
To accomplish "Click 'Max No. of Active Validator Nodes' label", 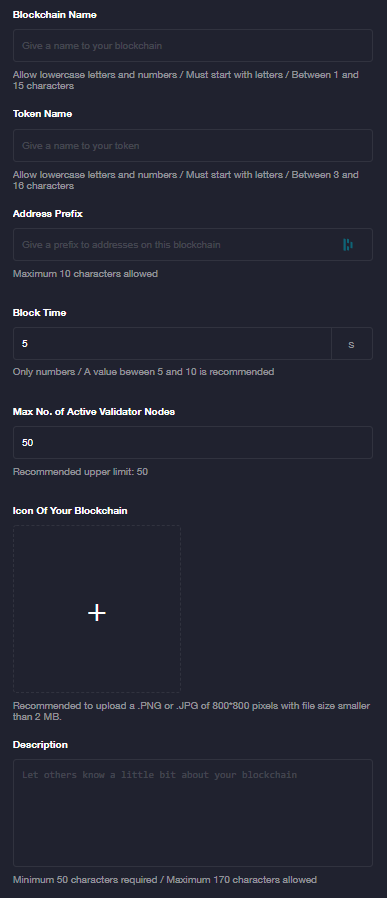I will coord(94,412).
